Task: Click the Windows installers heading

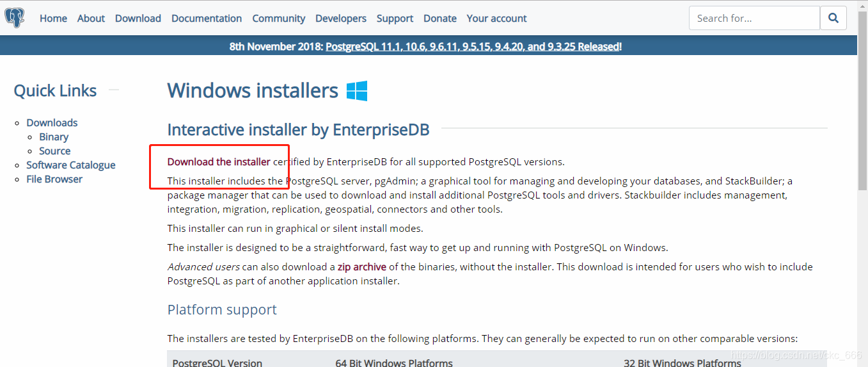Action: 253,91
